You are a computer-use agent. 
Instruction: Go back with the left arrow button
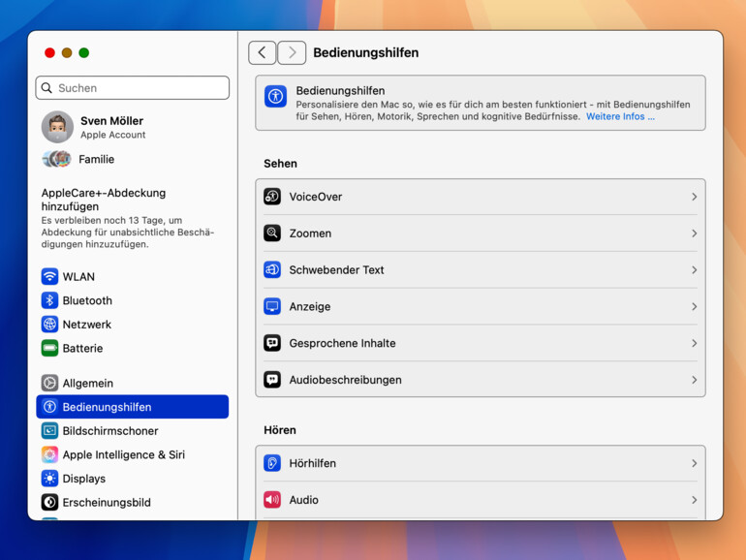(262, 52)
